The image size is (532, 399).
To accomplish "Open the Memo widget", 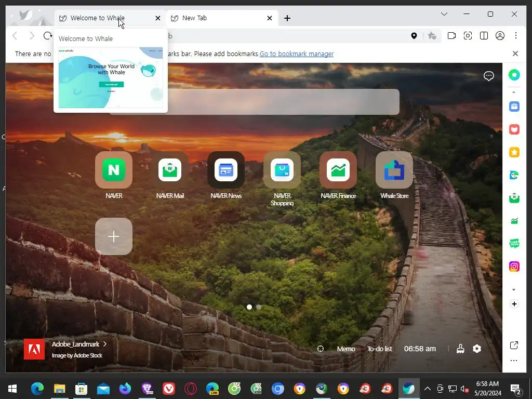I will click(345, 349).
